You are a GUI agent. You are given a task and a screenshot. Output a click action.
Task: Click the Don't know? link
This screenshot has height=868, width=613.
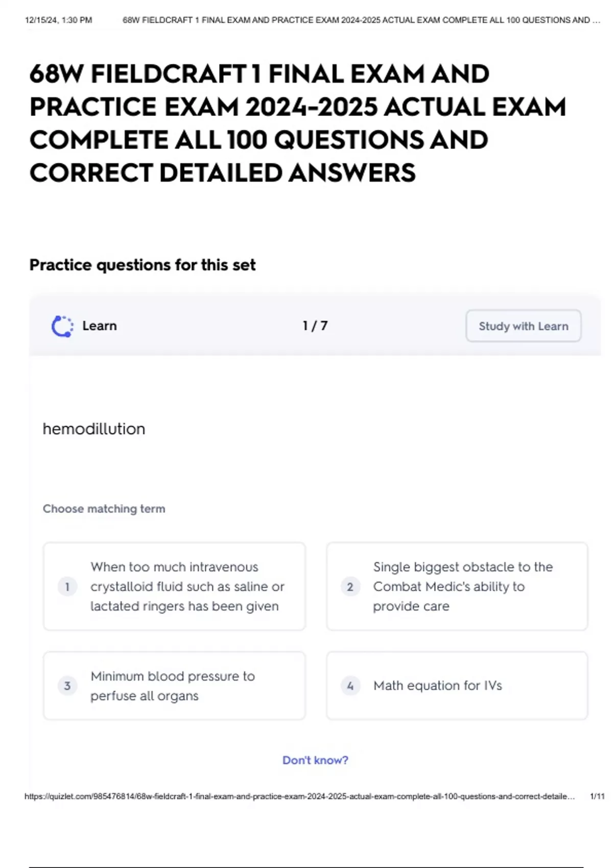pyautogui.click(x=315, y=760)
